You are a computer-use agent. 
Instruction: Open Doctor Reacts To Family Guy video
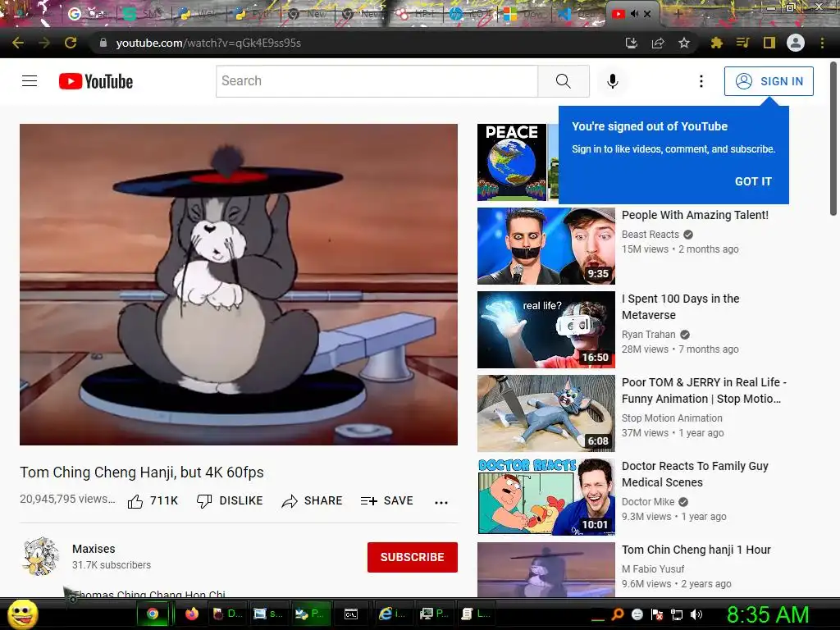[x=695, y=474]
